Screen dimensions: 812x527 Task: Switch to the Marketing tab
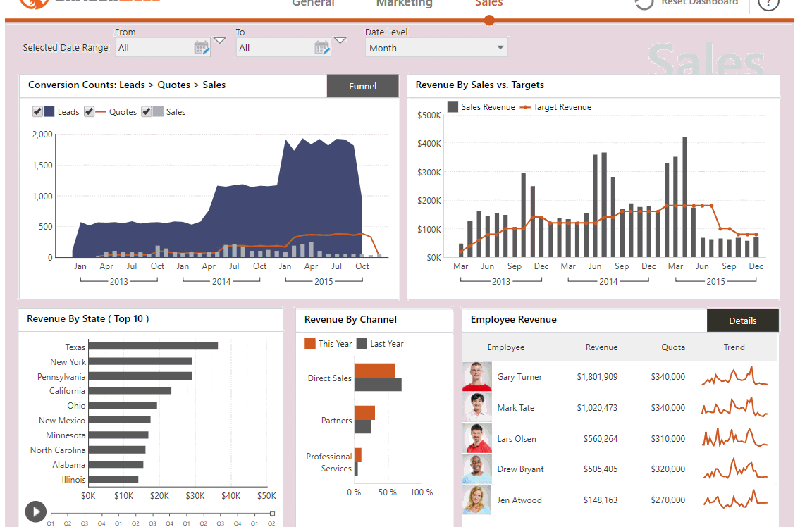coord(404,3)
